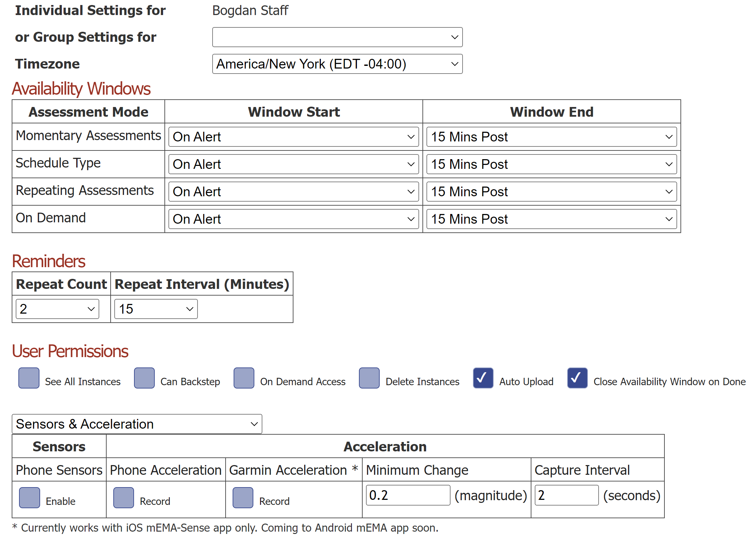
Task: Enable See All Instances checkbox
Action: pos(29,378)
